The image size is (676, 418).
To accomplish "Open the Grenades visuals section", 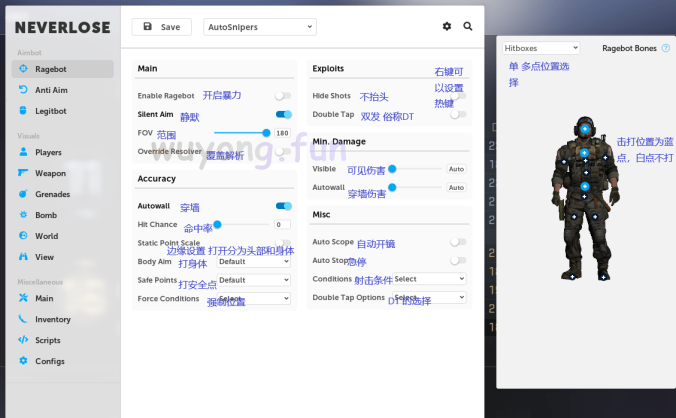I will coord(52,194).
